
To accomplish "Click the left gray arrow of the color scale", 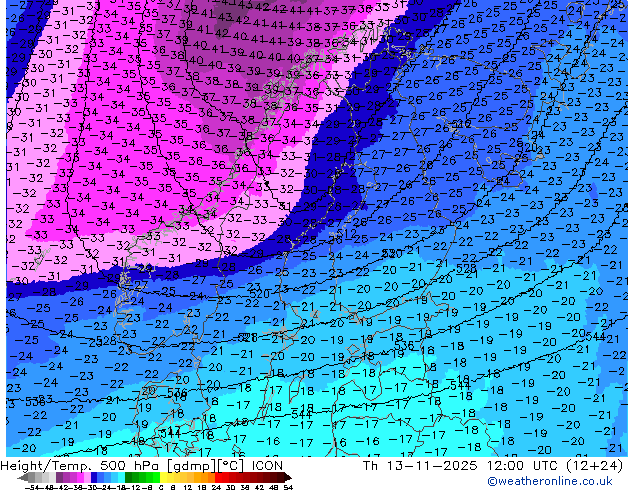I will tap(23, 478).
